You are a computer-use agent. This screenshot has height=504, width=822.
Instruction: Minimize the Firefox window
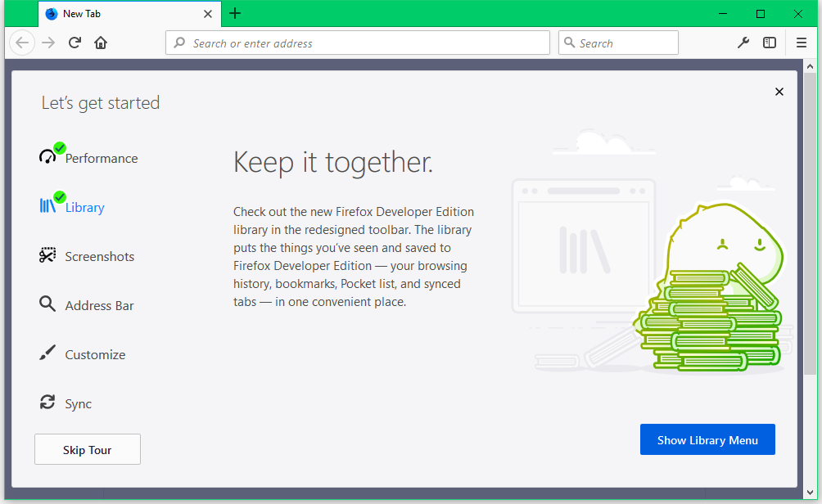pos(723,14)
